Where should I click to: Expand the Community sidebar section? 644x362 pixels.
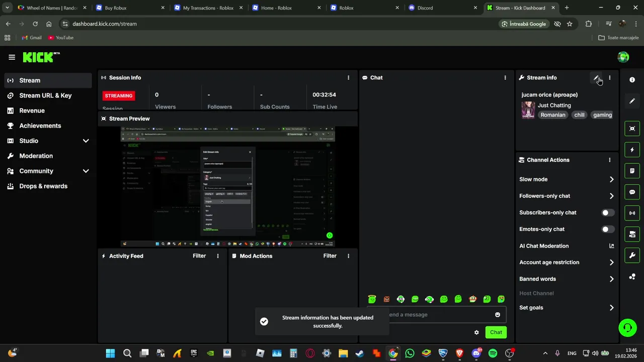point(86,171)
